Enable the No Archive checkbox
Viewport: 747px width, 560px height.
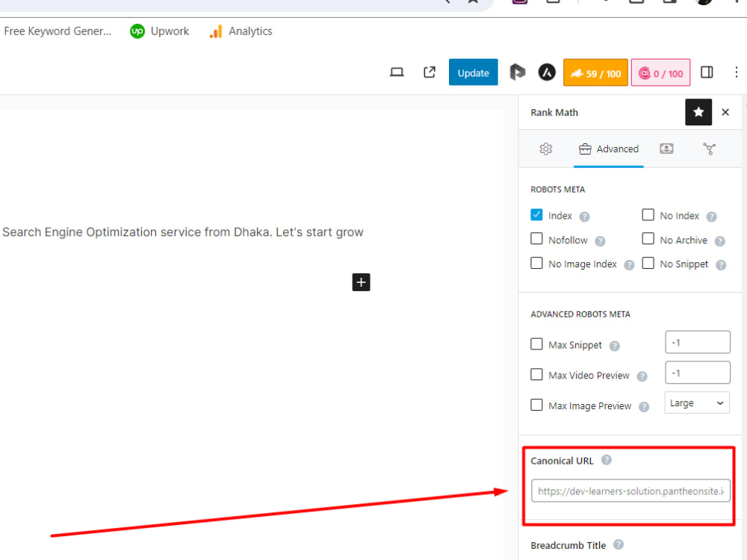648,239
